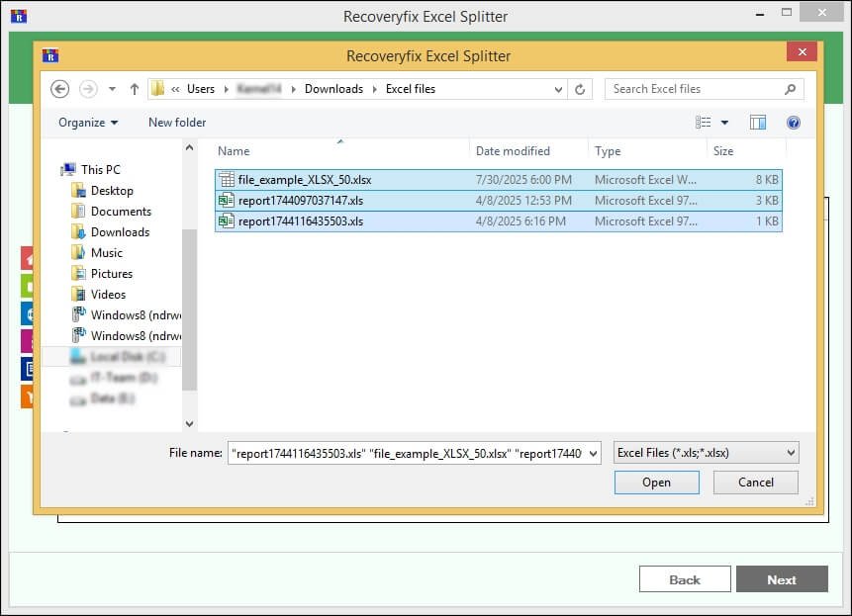The width and height of the screenshot is (852, 616).
Task: Click Next in the main window
Action: pos(782,579)
